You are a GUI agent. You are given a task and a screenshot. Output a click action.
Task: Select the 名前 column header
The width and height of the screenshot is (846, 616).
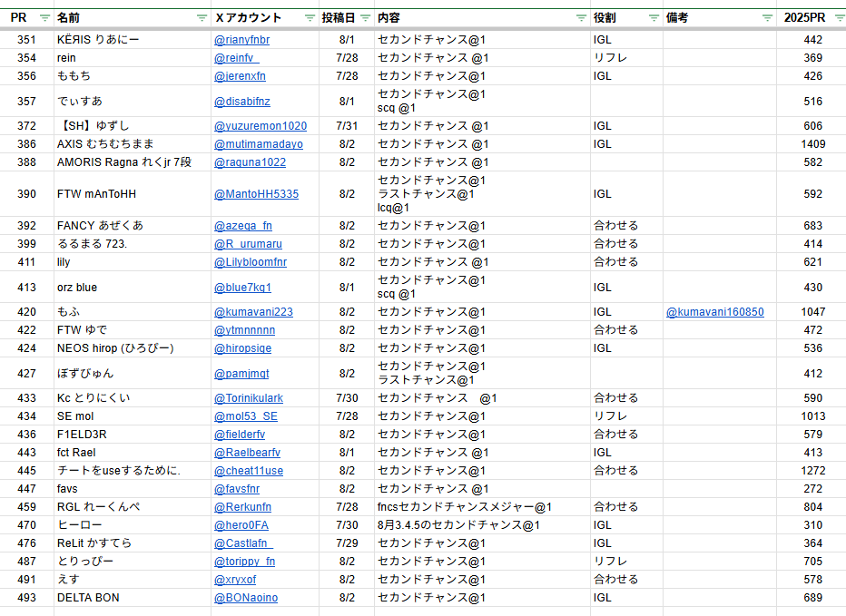pos(68,18)
